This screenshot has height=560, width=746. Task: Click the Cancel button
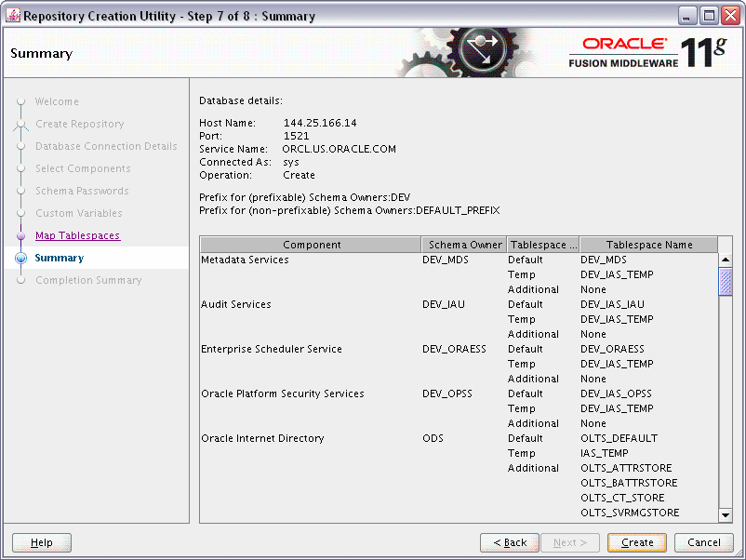703,542
